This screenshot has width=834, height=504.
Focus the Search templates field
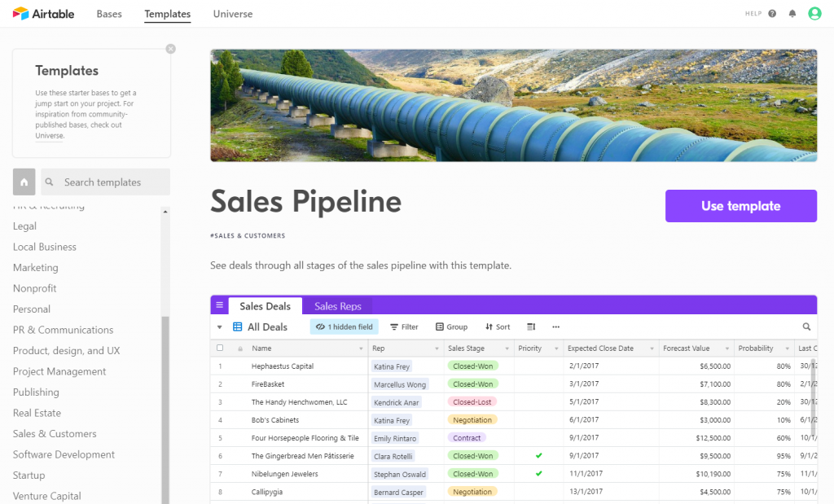coord(105,182)
